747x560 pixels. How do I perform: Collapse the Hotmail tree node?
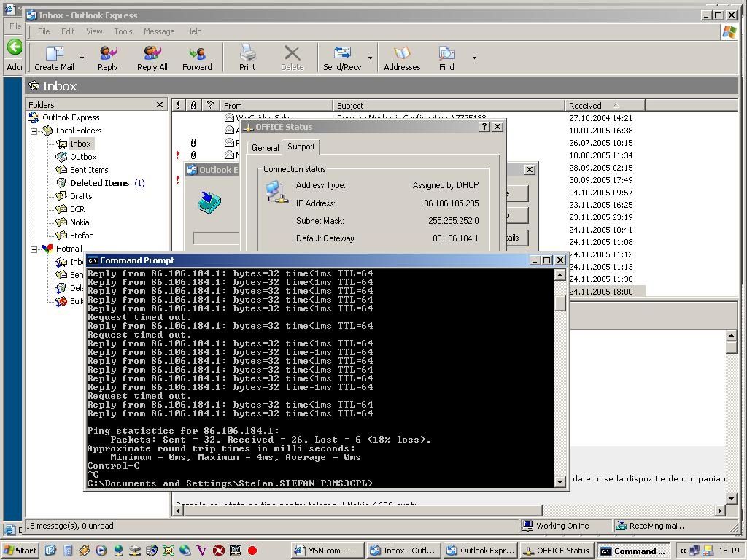click(x=34, y=249)
